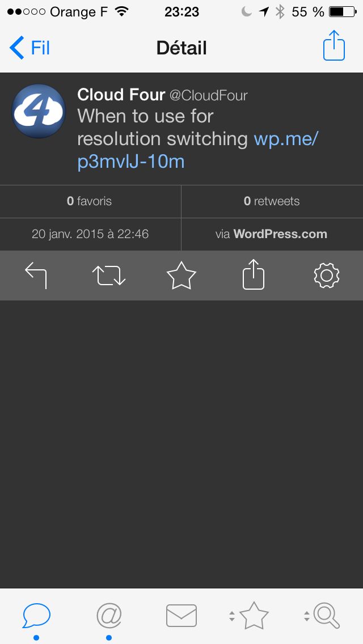View the 0 retweets count
Viewport: 363px width, 644px height.
[x=272, y=201]
